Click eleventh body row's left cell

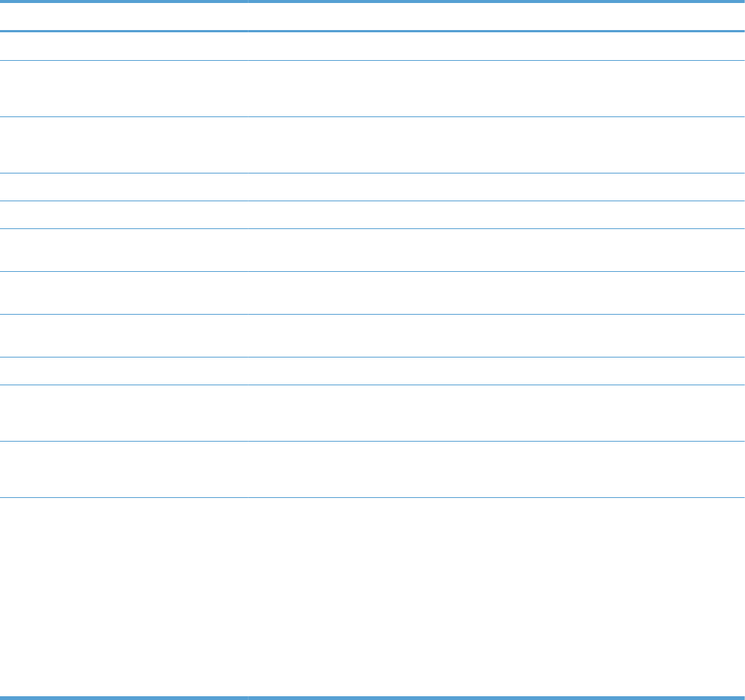[x=124, y=469]
